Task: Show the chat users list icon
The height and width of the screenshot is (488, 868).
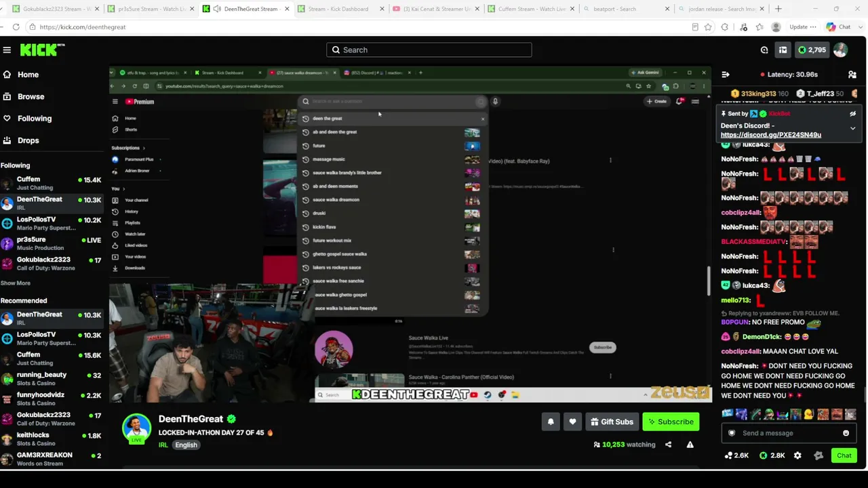Action: (x=852, y=75)
